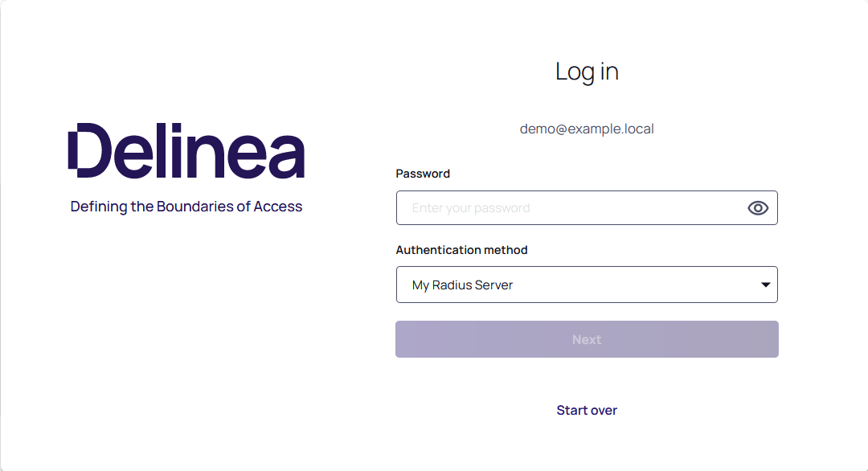
Task: Click the demo@example.local username text
Action: point(587,129)
